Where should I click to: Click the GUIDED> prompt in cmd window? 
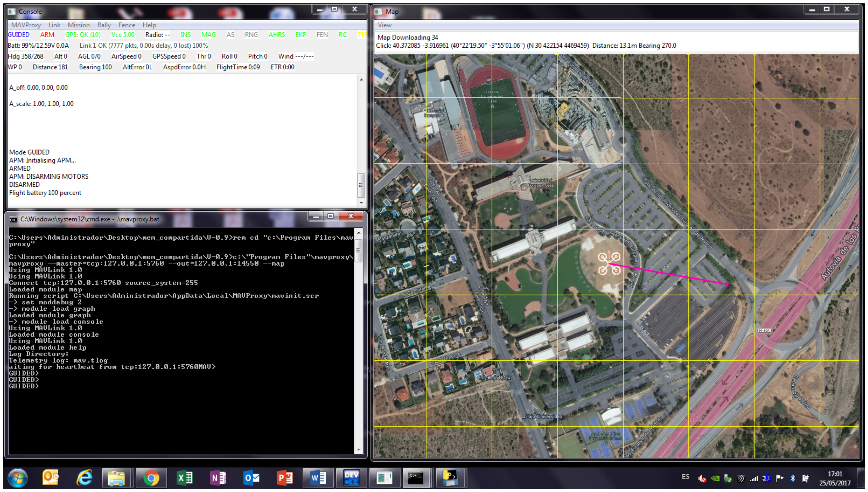click(x=24, y=386)
